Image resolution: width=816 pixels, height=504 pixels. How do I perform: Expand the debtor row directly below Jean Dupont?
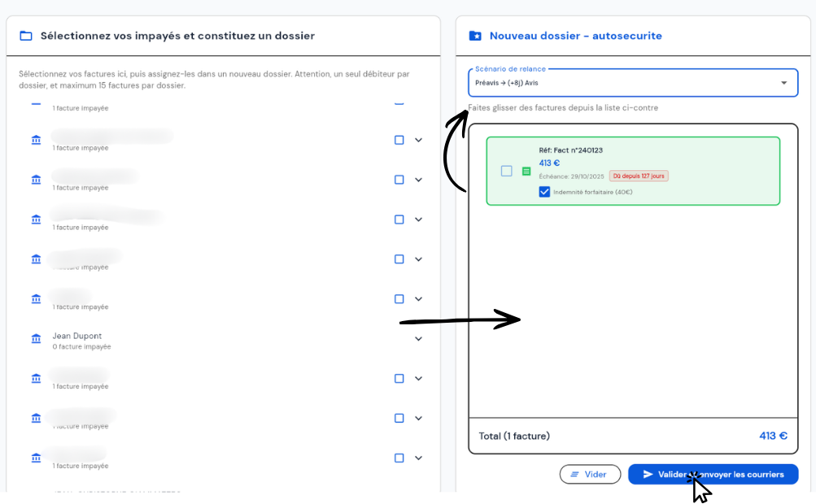419,379
